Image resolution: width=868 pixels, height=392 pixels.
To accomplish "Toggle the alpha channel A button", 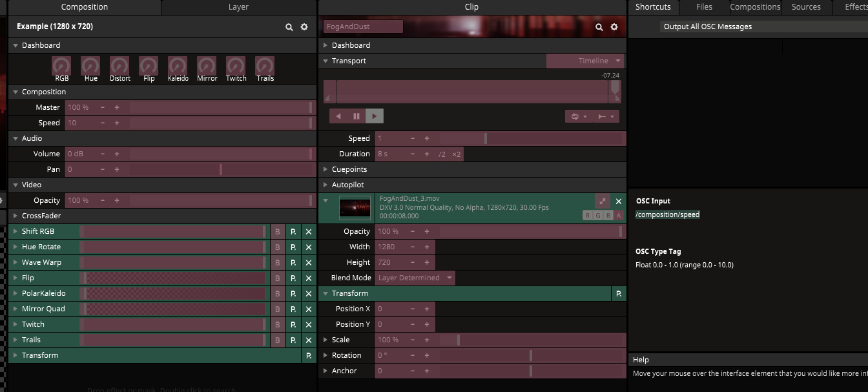I will click(618, 216).
